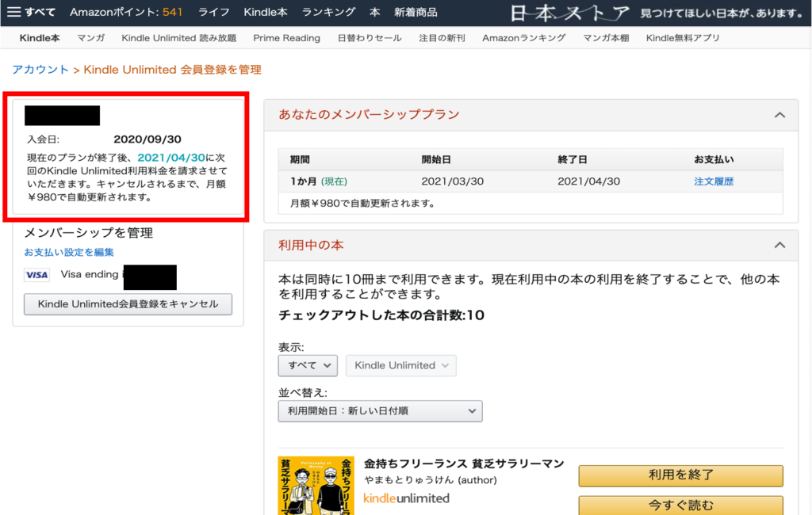Screen dimensions: 812x515
Task: Click author やまもとりゅうけん (author)
Action: pyautogui.click(x=431, y=480)
